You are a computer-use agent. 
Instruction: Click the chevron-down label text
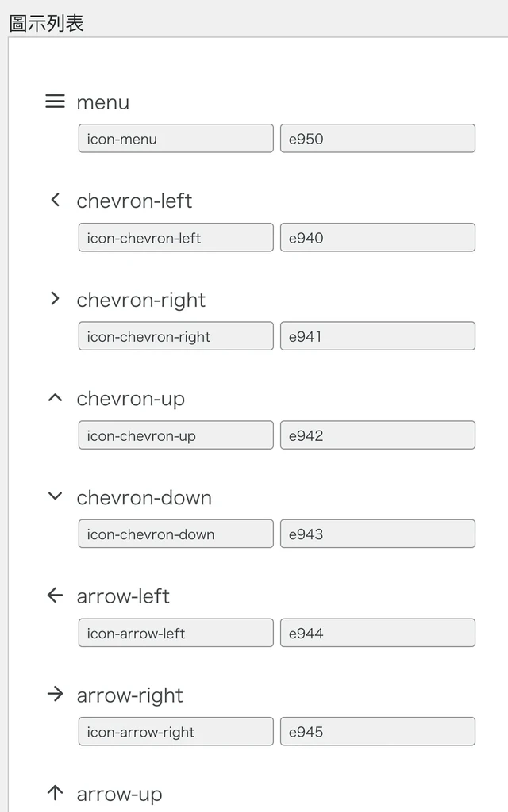pos(144,498)
